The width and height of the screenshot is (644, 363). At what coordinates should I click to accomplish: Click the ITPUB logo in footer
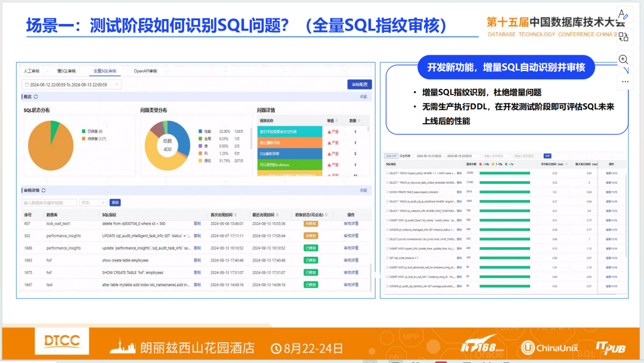pyautogui.click(x=611, y=348)
